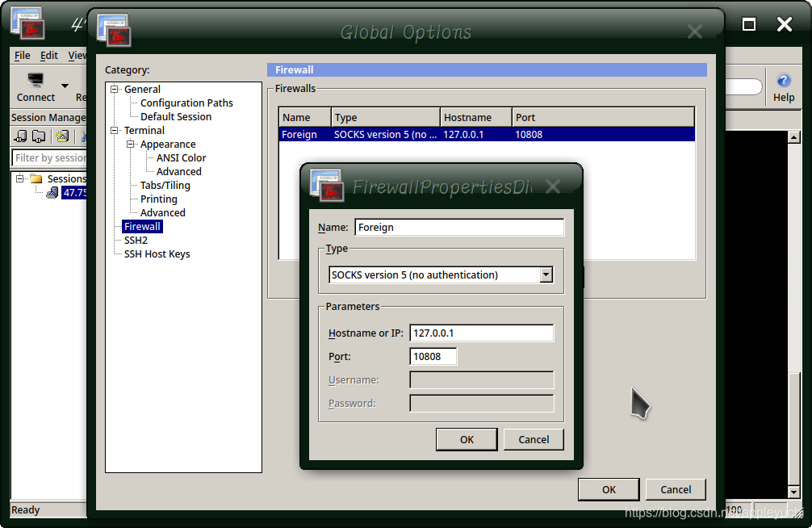812x528 pixels.
Task: Select Appearance category
Action: pos(168,144)
